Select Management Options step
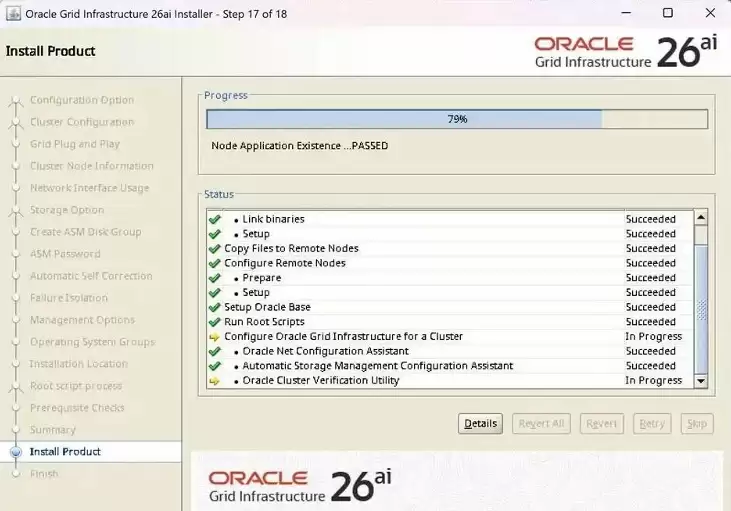Viewport: 731px width, 511px height. [83, 319]
